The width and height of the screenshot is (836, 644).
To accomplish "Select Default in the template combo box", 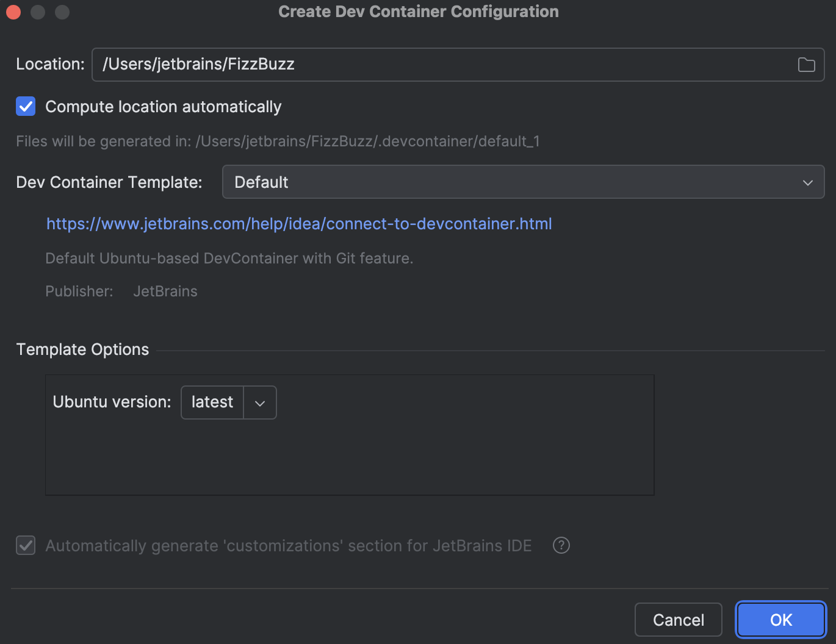I will pyautogui.click(x=261, y=182).
